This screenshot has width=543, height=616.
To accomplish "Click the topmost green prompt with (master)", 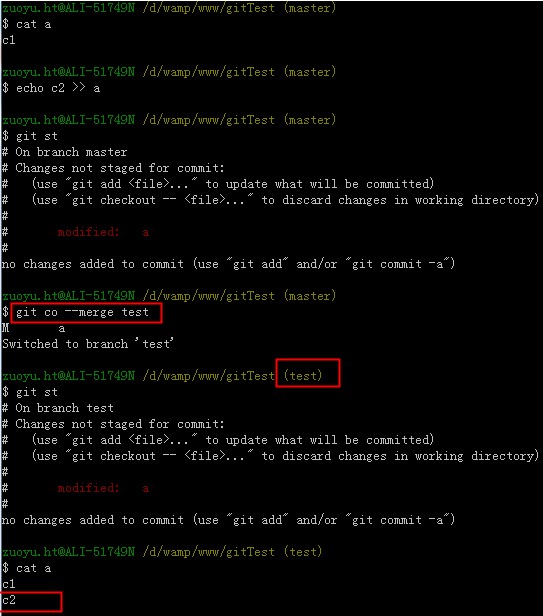I will [169, 8].
